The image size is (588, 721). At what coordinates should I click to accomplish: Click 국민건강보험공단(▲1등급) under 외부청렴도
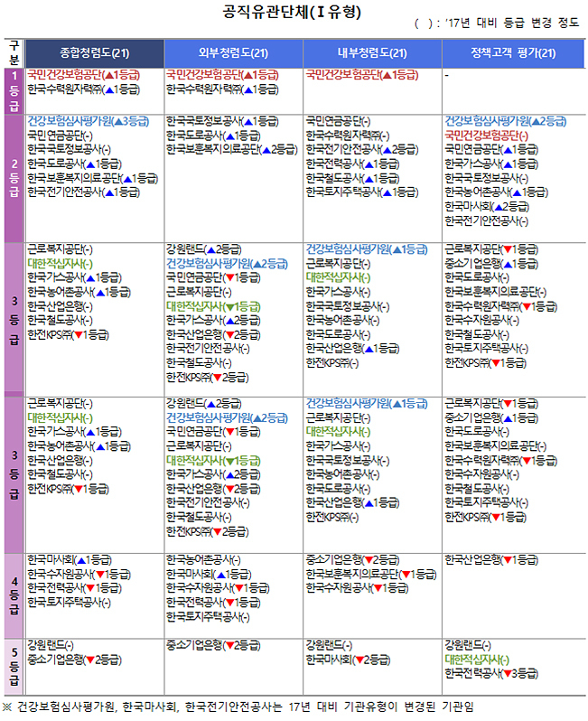pyautogui.click(x=222, y=75)
